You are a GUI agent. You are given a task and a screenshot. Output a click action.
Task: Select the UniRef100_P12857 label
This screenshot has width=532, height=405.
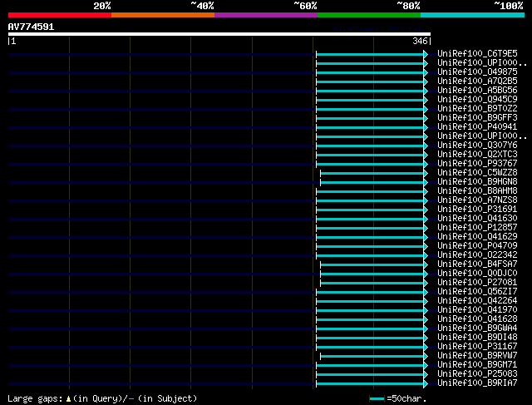(x=477, y=228)
